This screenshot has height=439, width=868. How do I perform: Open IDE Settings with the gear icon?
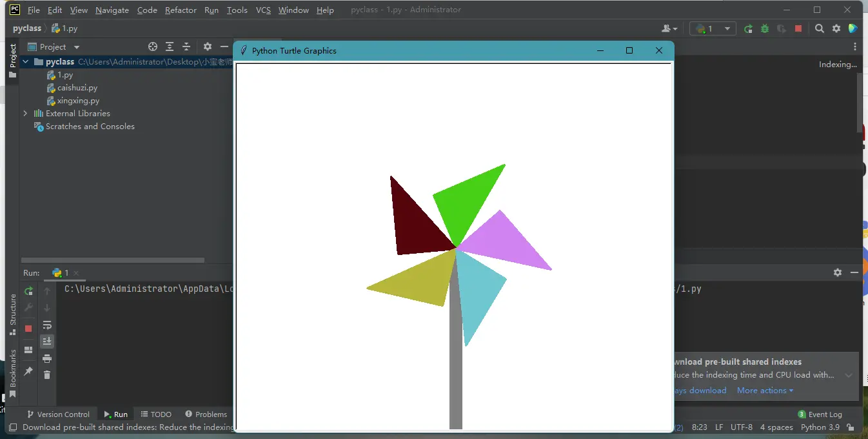click(836, 28)
